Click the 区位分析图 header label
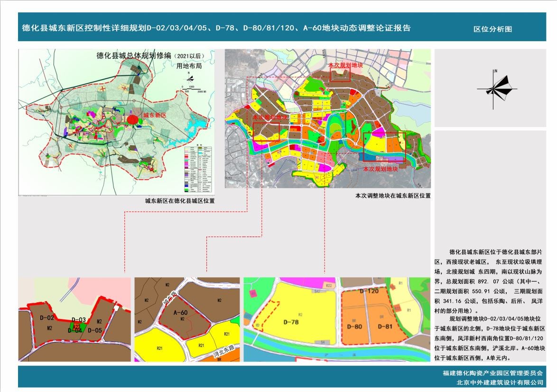This screenshot has height=392, width=557. tap(493, 29)
